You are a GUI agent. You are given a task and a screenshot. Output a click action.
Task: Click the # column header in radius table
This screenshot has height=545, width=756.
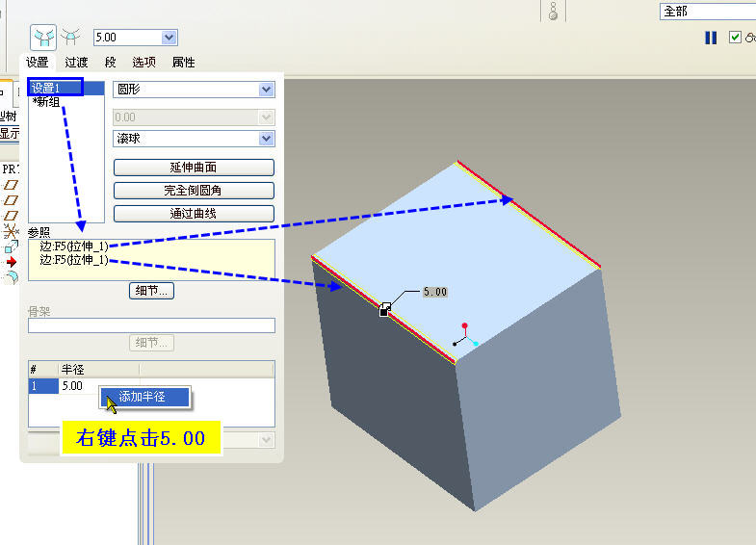43,370
